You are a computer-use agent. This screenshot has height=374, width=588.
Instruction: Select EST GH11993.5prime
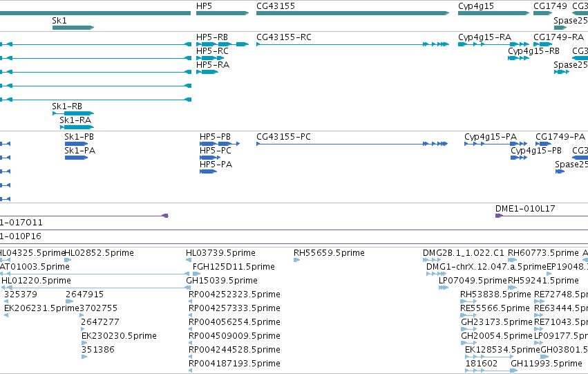[547, 364]
